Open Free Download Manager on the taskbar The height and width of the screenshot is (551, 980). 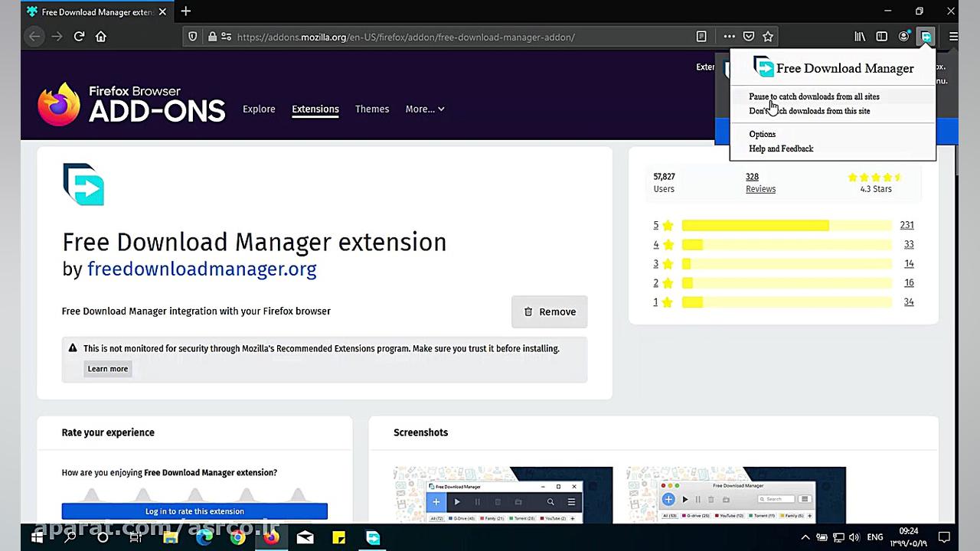[x=373, y=537]
